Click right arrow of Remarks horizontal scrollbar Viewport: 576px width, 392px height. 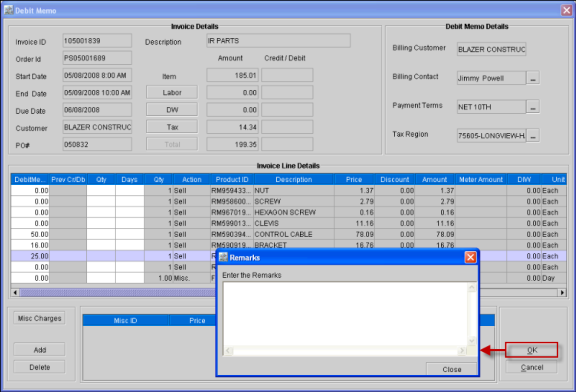click(462, 351)
